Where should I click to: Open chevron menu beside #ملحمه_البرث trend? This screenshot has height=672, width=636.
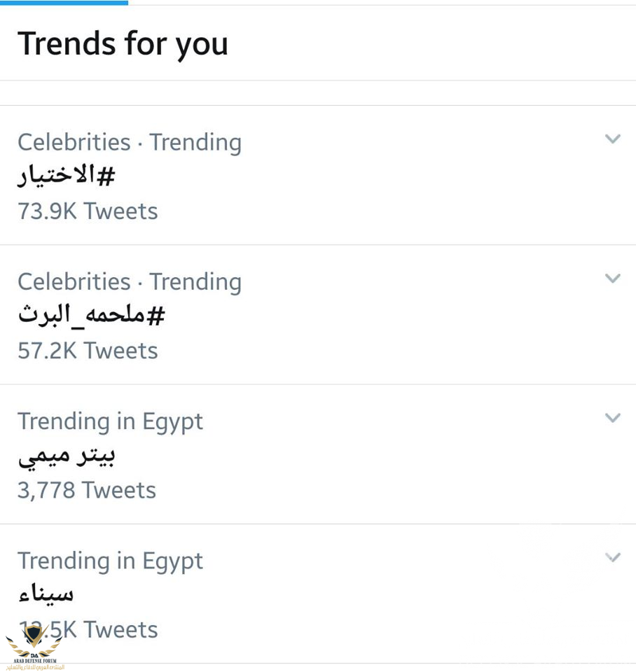point(612,278)
